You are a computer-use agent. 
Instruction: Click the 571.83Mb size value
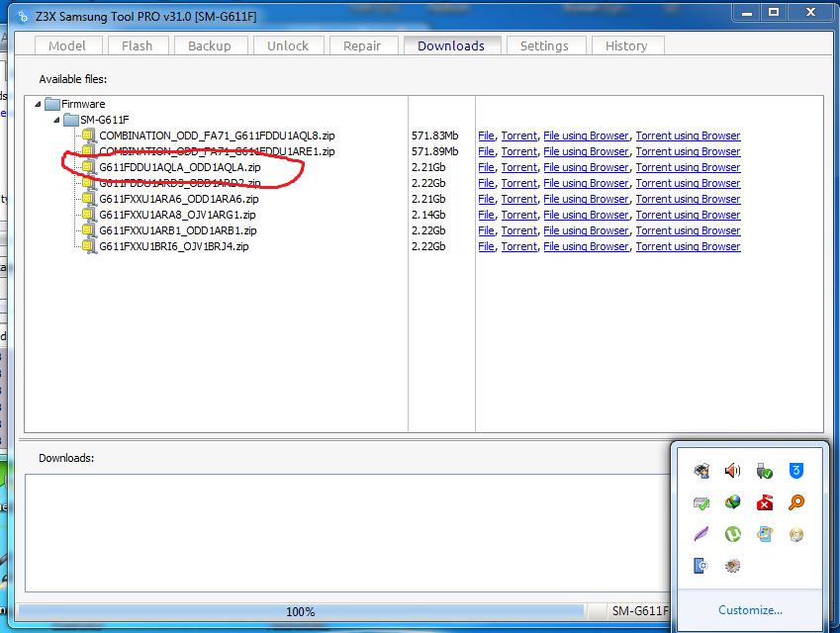pyautogui.click(x=435, y=136)
